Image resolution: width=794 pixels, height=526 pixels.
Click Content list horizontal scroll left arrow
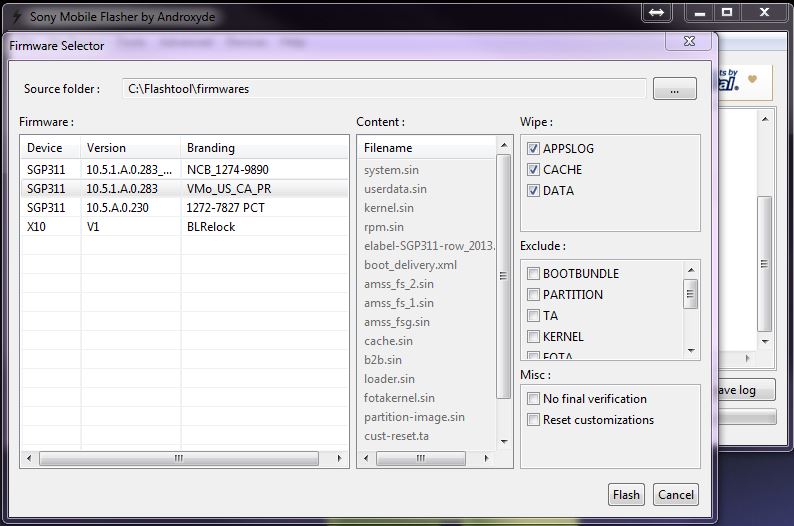coord(366,458)
